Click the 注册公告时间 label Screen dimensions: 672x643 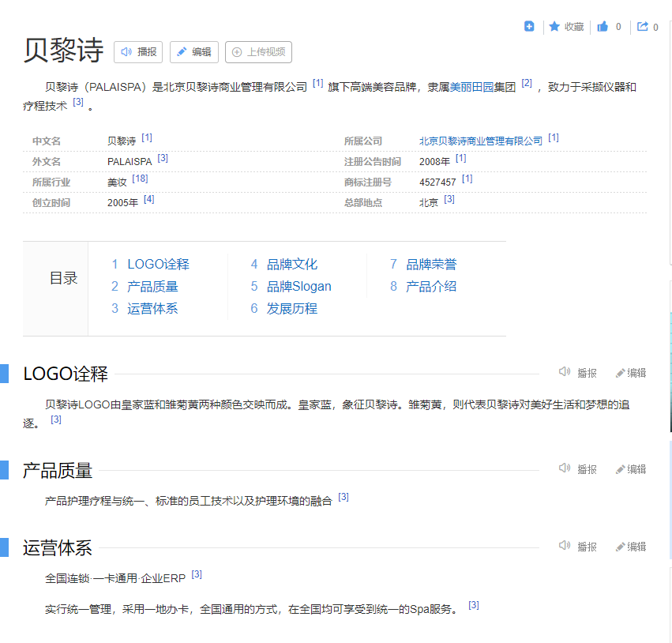pos(373,162)
